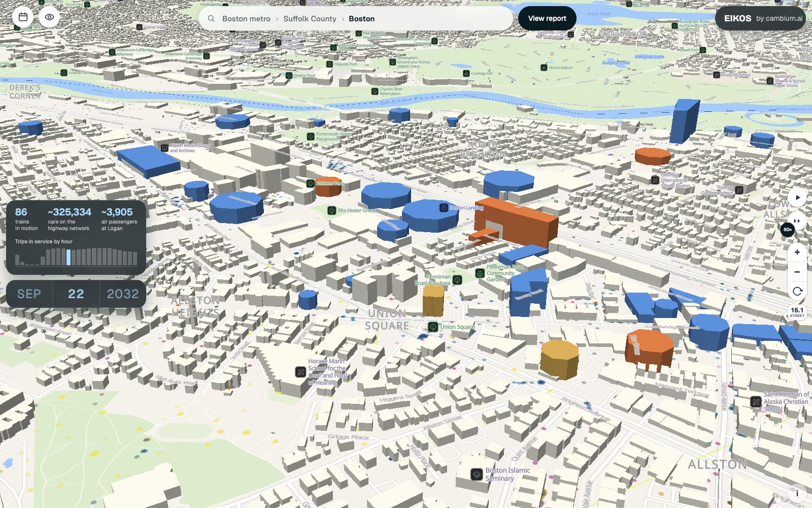
Task: Change the day 22 selector
Action: (x=76, y=294)
